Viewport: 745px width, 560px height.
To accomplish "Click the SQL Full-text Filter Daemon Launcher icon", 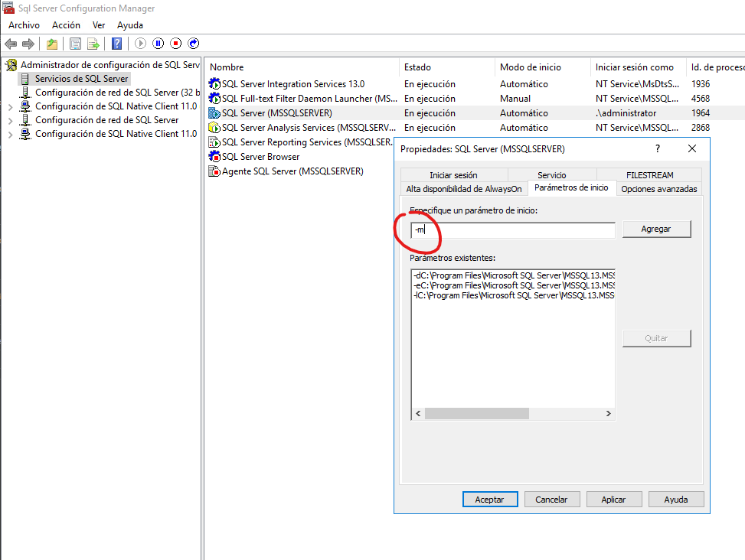I will coord(214,98).
